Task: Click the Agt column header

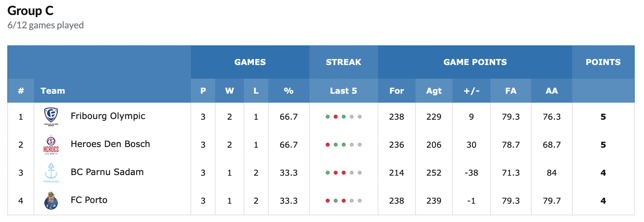Action: (434, 91)
